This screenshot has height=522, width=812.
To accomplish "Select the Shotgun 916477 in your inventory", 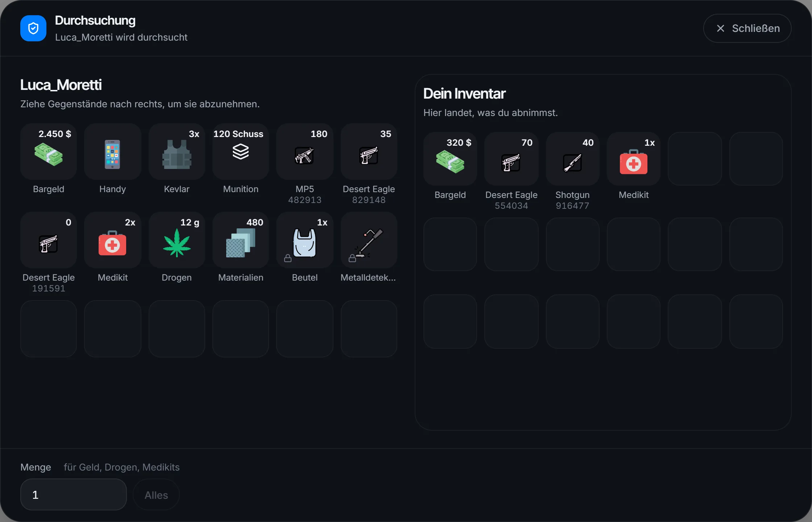I will click(572, 159).
